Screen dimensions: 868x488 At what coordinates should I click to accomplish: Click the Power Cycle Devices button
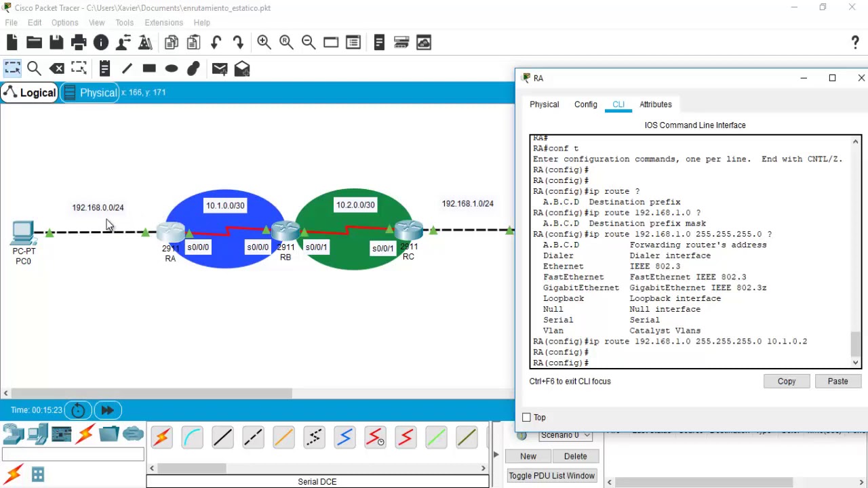tap(78, 410)
